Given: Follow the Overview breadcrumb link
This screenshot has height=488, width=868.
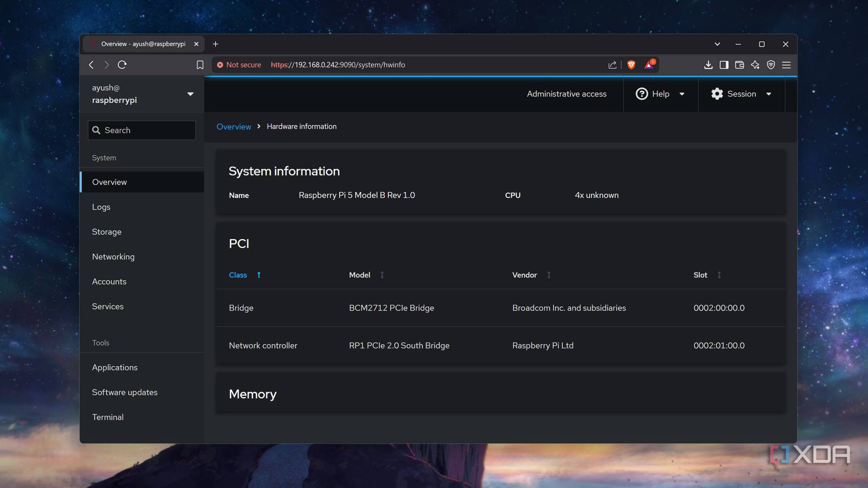Looking at the screenshot, I should [233, 126].
